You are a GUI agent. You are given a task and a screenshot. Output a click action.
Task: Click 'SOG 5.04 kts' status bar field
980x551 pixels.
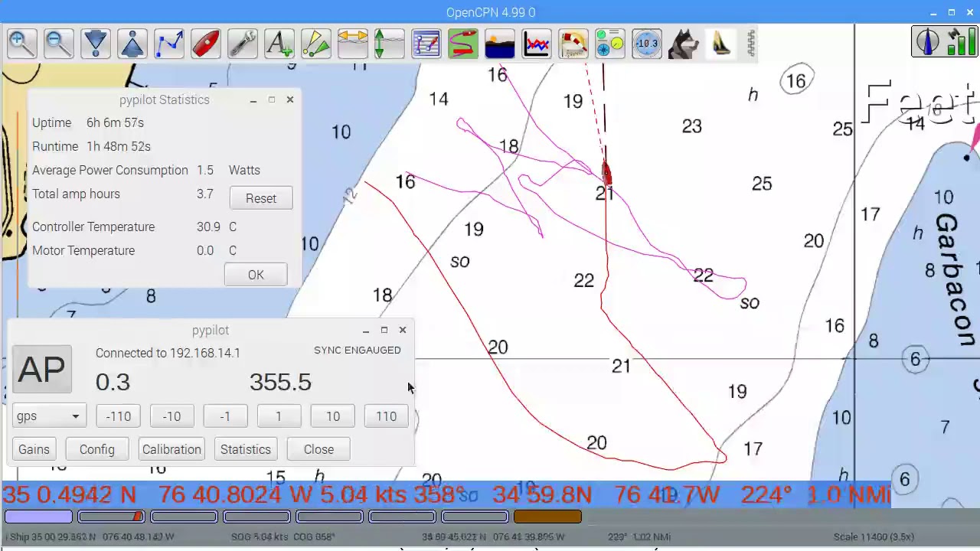(x=260, y=536)
